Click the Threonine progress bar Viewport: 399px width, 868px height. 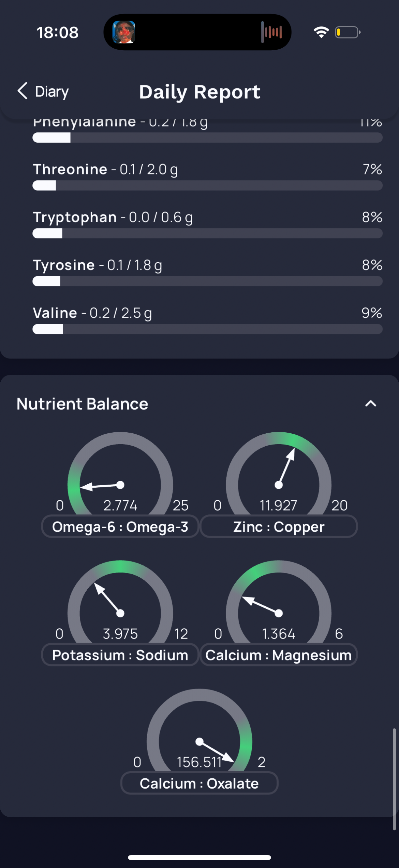click(207, 185)
